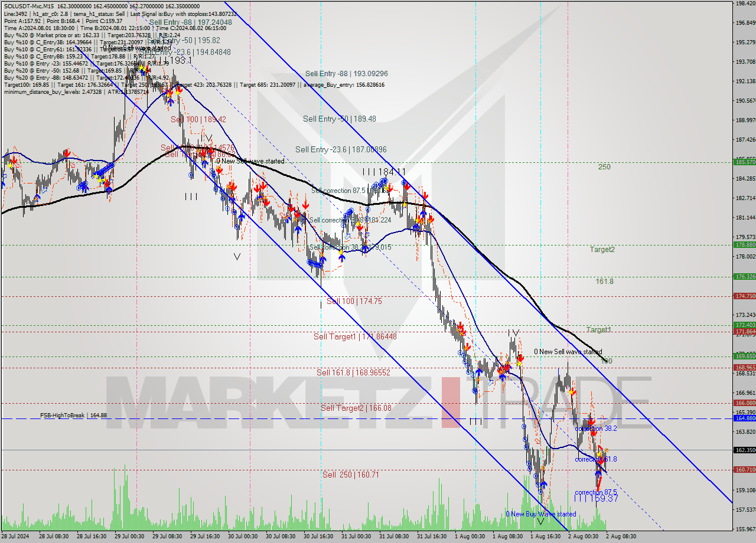This screenshot has width=756, height=543.
Task: Click time axis label '31 Jul 16:30'
Action: pos(431,537)
